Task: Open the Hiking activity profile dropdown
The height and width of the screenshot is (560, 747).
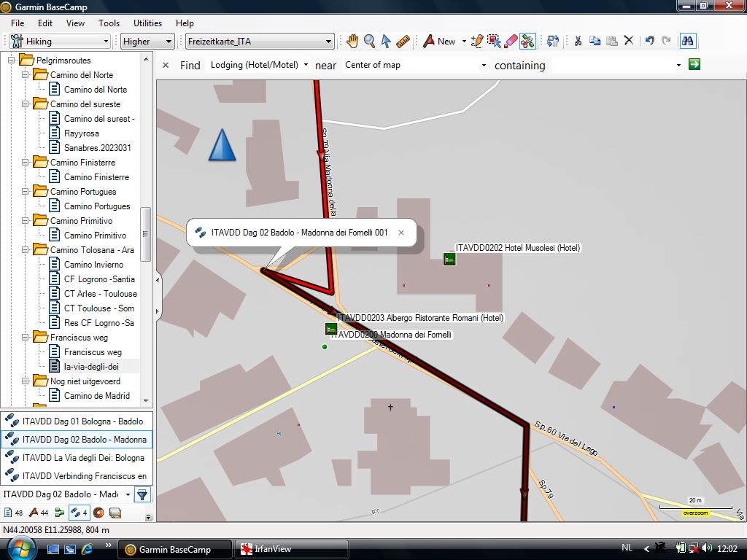Action: (60, 42)
